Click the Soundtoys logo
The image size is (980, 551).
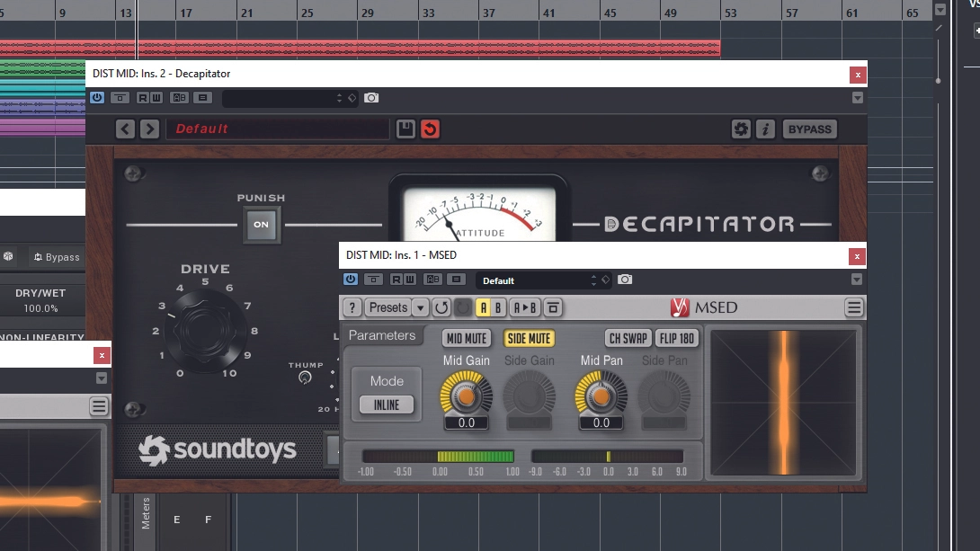[217, 449]
